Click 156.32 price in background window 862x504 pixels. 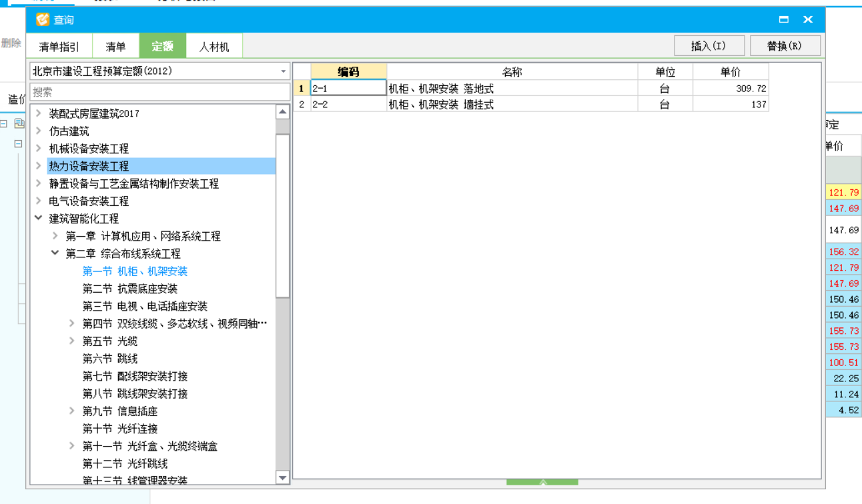tap(844, 251)
